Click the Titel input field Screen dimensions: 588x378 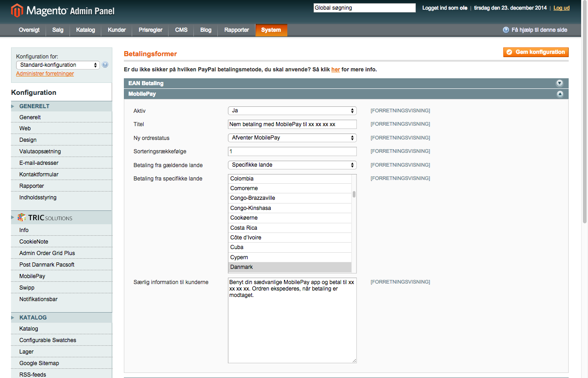292,124
